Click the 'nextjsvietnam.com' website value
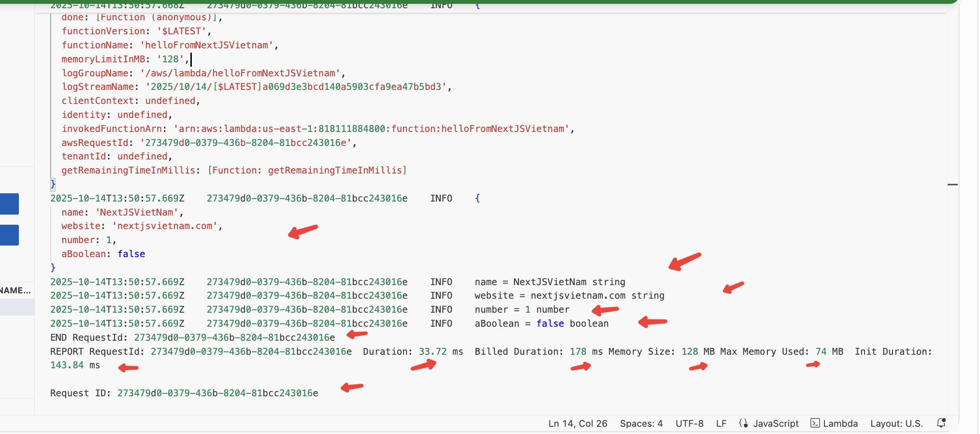 165,226
